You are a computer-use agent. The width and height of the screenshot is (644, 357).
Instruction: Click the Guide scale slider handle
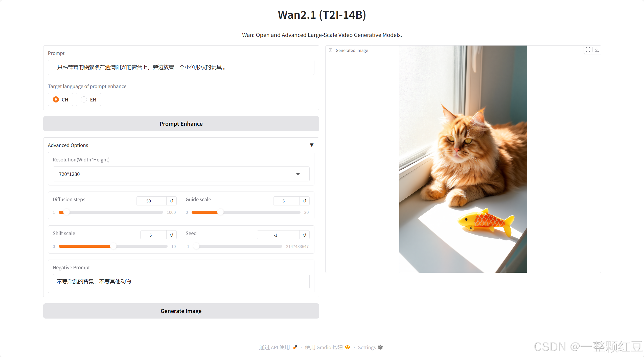coord(220,212)
